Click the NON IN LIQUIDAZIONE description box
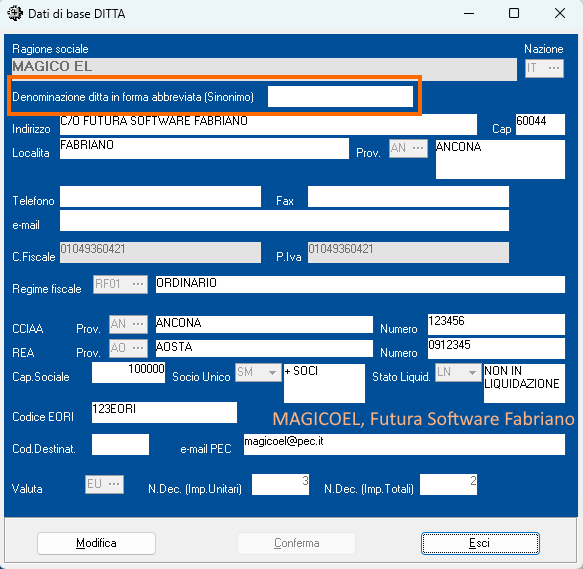This screenshot has height=569, width=583. 524,383
